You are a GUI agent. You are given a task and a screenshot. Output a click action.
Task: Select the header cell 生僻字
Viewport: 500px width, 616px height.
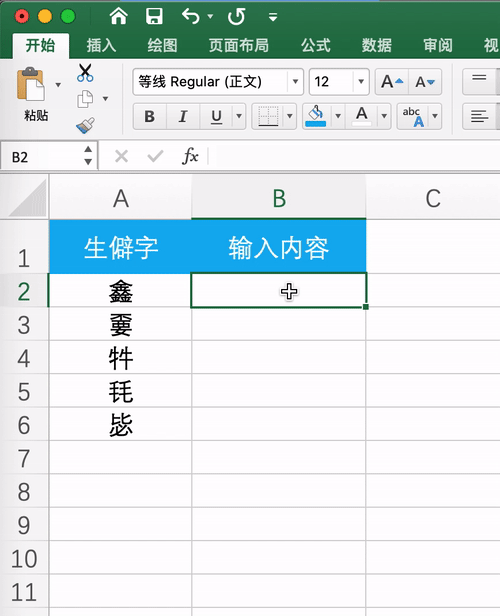pos(120,247)
